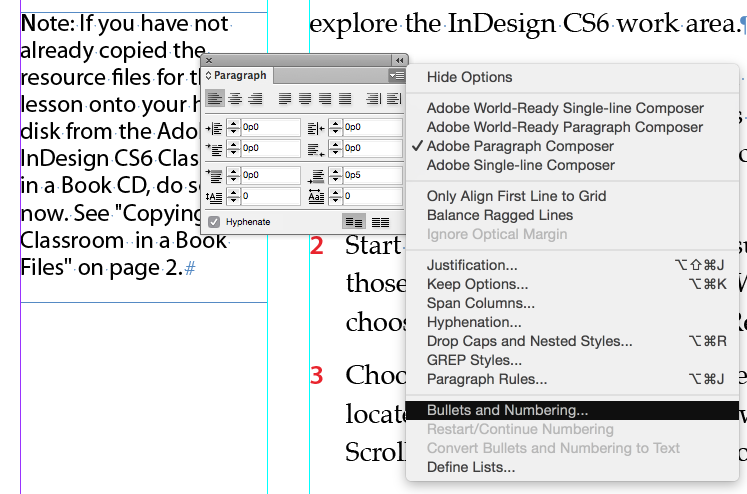
Task: Open Keep Options… menu item
Action: 572,284
